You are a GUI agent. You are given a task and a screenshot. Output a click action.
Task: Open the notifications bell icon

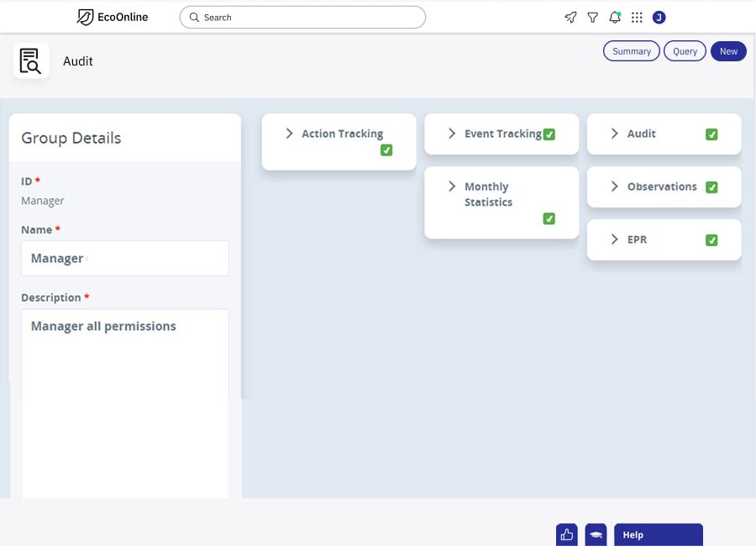coord(614,17)
